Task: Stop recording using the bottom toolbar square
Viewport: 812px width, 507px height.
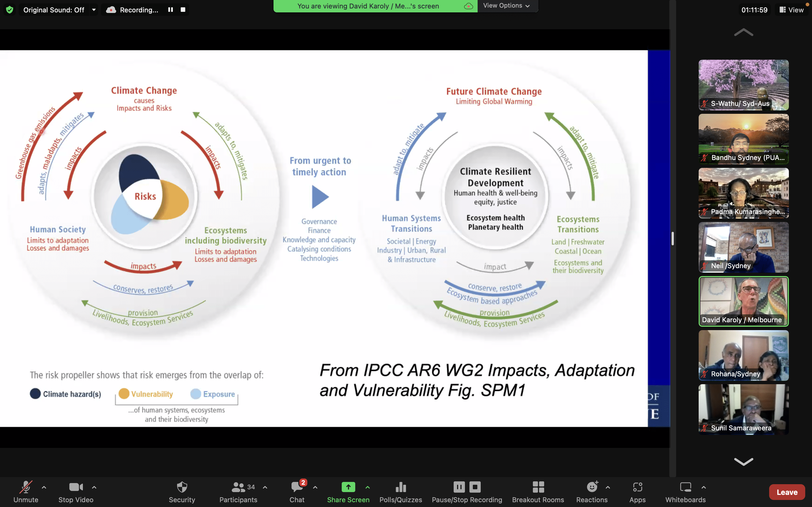Action: tap(475, 486)
